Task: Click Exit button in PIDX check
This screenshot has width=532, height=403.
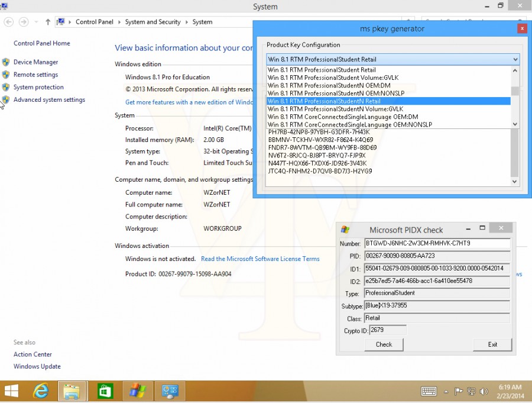Action: click(x=492, y=344)
